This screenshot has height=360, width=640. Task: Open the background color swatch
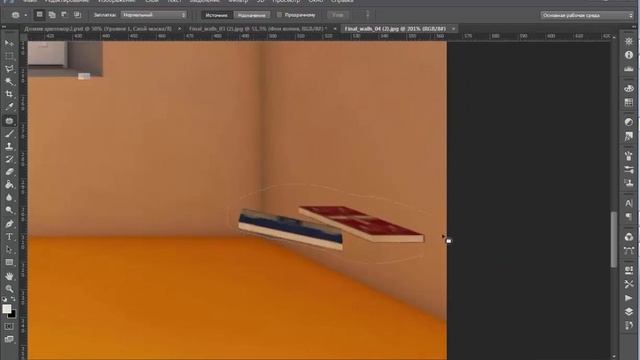click(13, 315)
